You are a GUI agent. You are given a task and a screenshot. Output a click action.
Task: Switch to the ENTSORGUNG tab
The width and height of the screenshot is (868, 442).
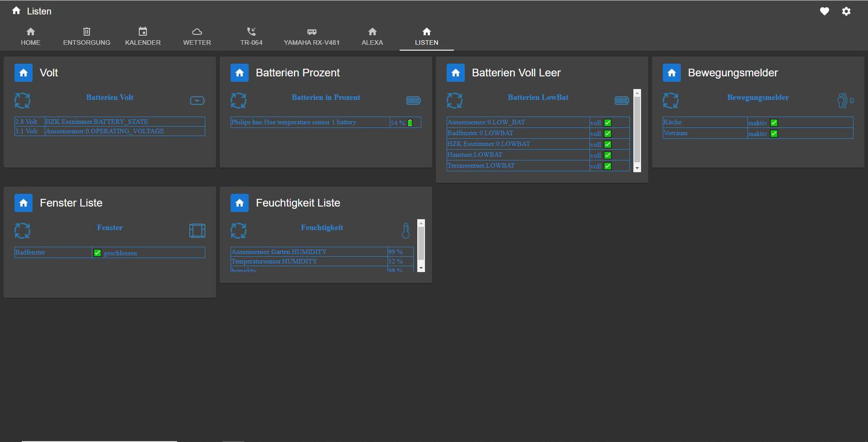point(87,37)
